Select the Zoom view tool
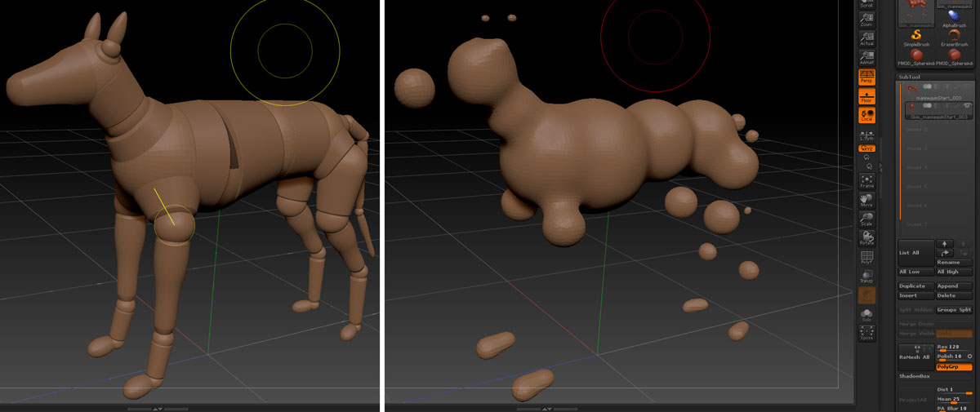The width and height of the screenshot is (980, 412). point(866,20)
